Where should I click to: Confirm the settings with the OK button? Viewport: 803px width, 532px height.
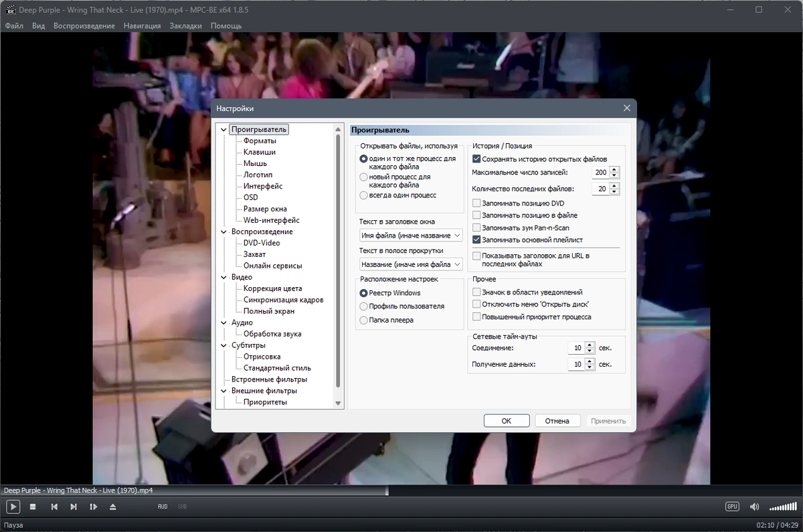pos(507,421)
